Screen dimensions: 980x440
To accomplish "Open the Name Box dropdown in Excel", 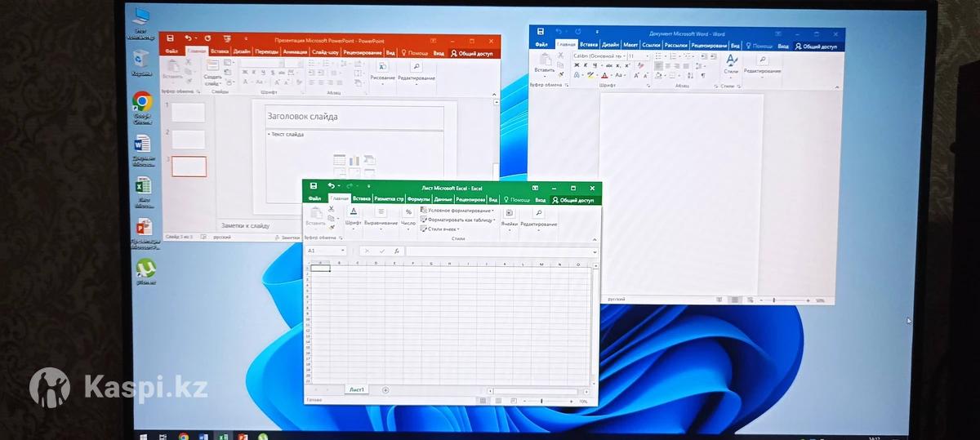I will [343, 251].
